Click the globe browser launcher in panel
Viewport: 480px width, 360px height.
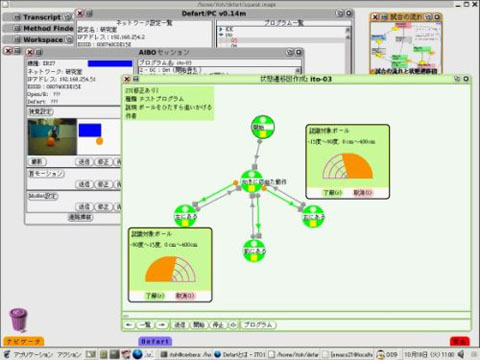tap(137, 354)
